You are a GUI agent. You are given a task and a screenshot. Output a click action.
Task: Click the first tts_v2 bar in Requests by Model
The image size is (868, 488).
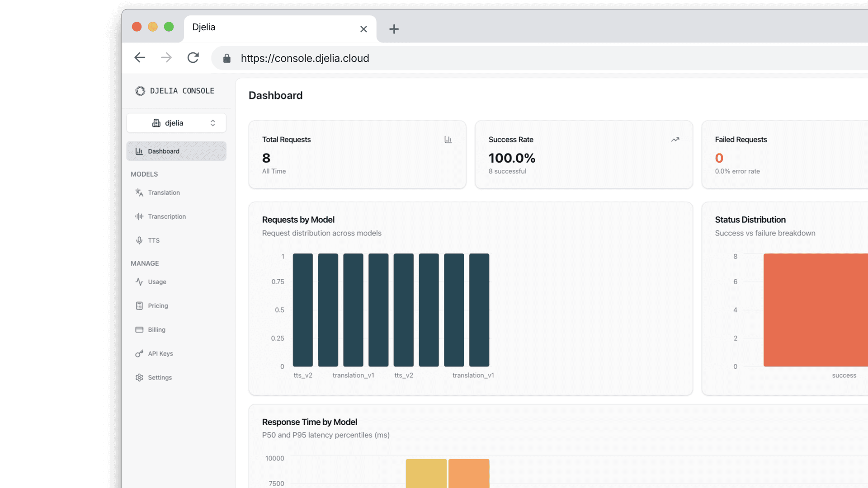(x=303, y=310)
